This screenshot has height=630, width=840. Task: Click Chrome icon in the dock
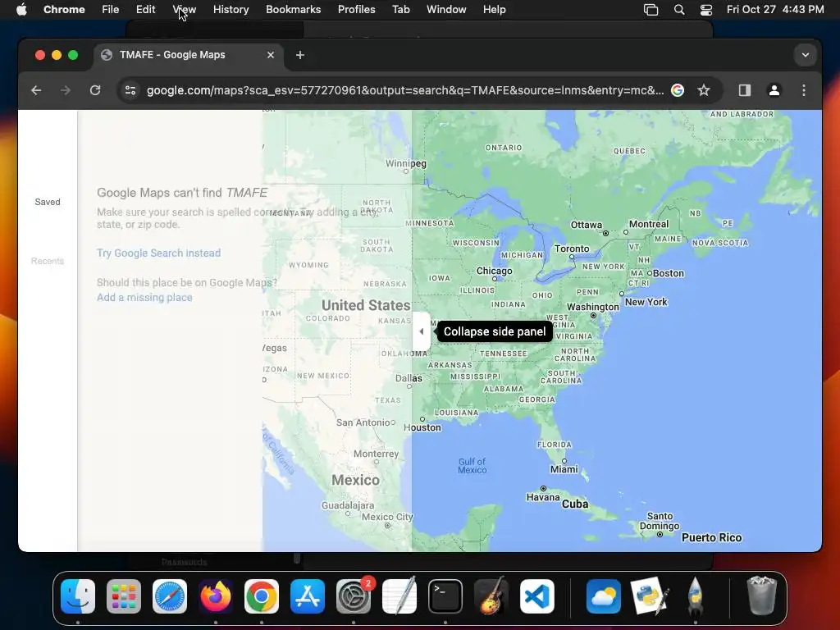tap(262, 596)
